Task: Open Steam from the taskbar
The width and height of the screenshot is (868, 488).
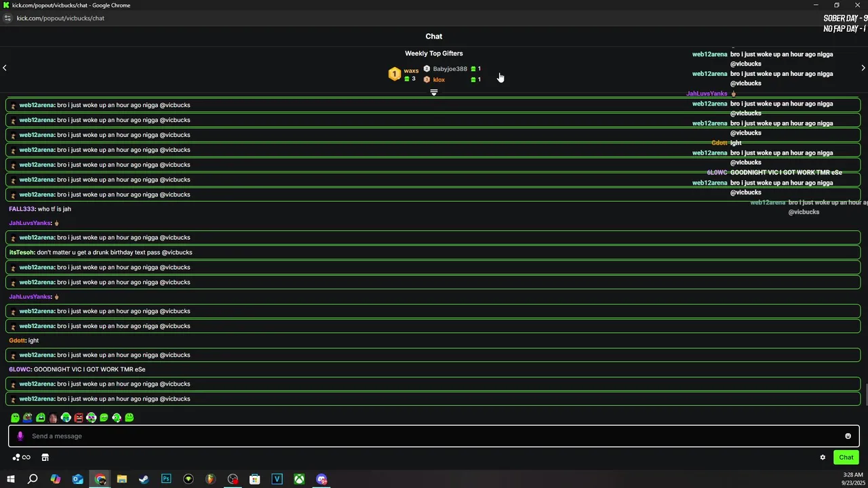Action: click(x=144, y=479)
